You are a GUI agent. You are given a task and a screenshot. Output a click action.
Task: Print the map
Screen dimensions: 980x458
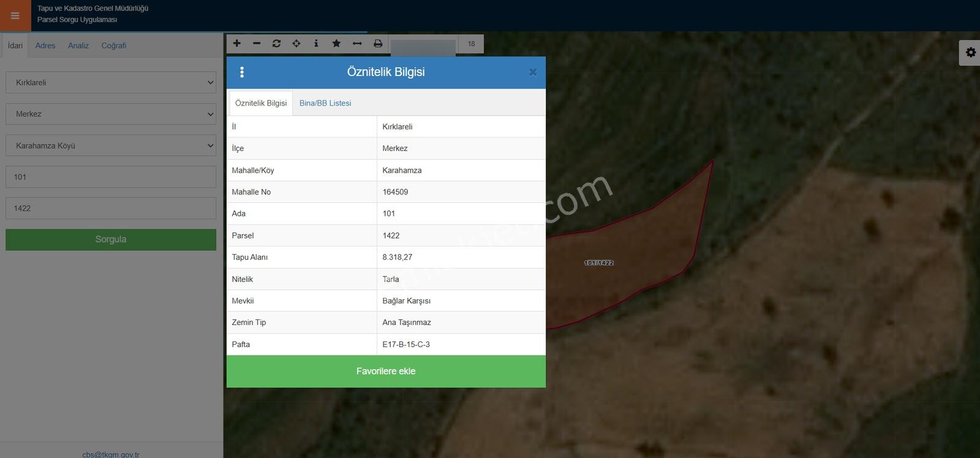[x=378, y=44]
